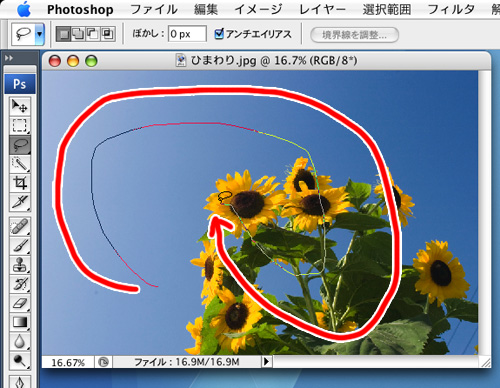This screenshot has width=500, height=388.
Task: Open the レイヤー menu
Action: (x=322, y=9)
